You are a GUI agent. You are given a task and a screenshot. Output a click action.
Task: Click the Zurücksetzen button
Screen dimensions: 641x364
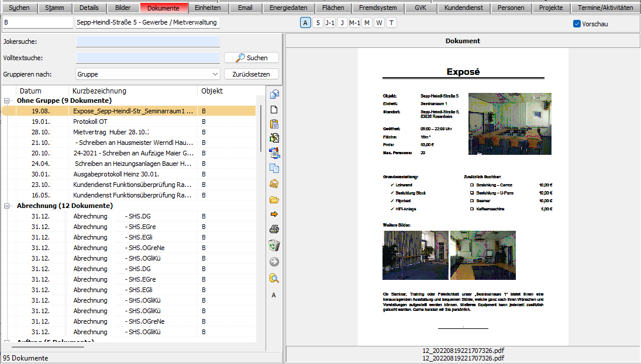251,74
